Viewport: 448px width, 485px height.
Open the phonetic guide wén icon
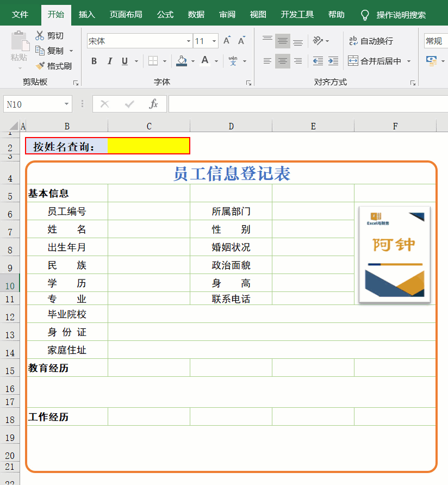tap(233, 61)
